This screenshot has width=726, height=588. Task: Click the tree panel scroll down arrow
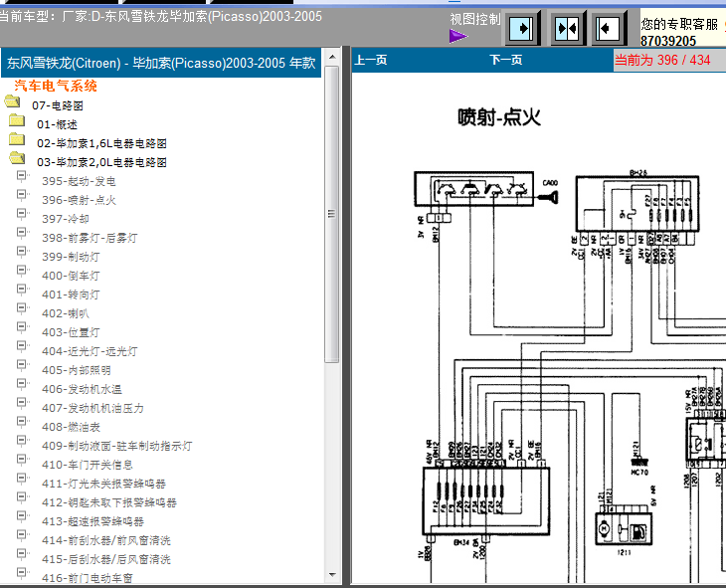(x=332, y=575)
